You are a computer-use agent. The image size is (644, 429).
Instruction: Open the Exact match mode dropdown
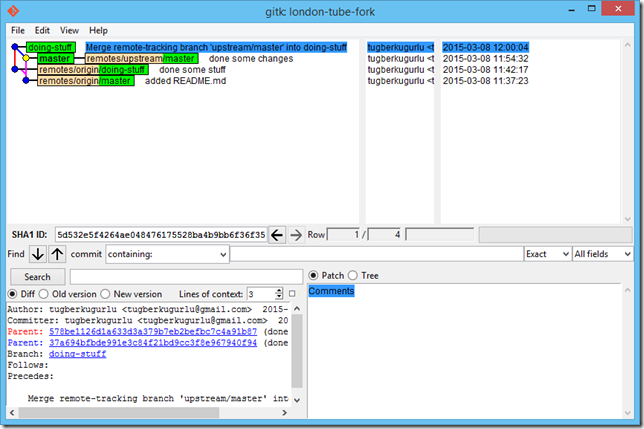(x=547, y=254)
